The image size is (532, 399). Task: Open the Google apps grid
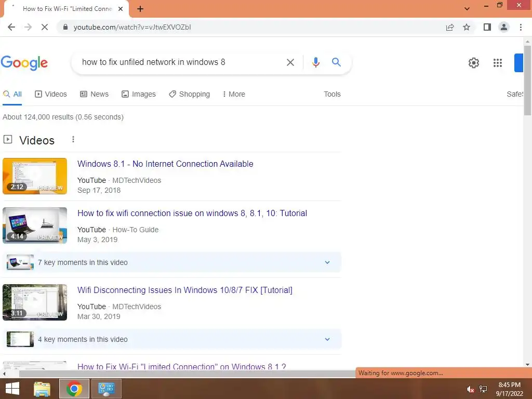coord(497,63)
